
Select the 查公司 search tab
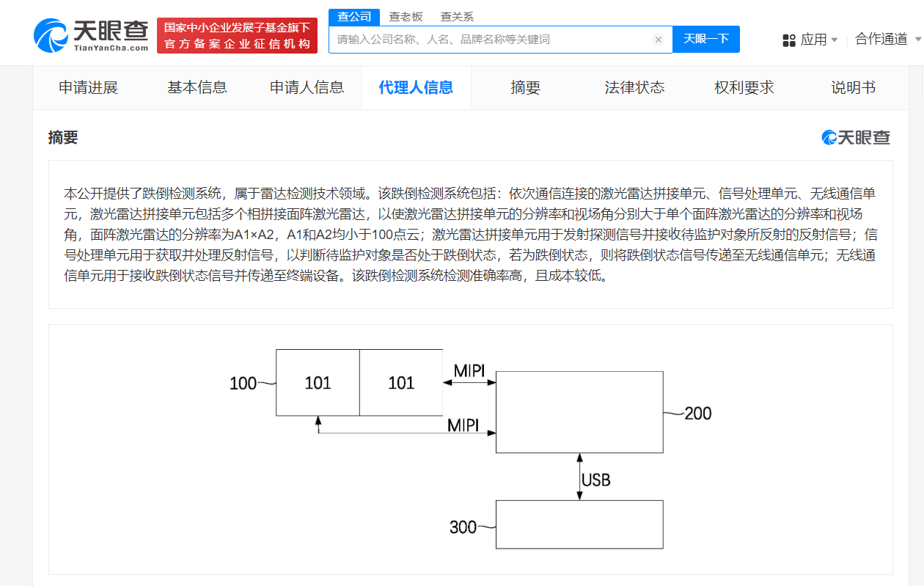coord(353,16)
